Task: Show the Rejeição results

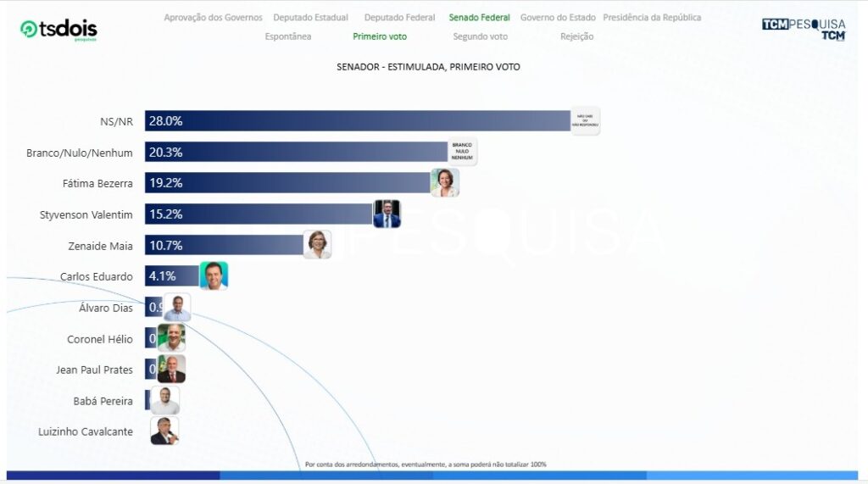Action: tap(576, 36)
